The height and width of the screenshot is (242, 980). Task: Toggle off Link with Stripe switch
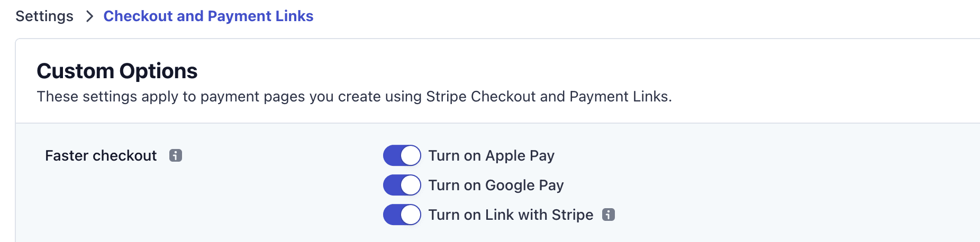click(x=402, y=215)
